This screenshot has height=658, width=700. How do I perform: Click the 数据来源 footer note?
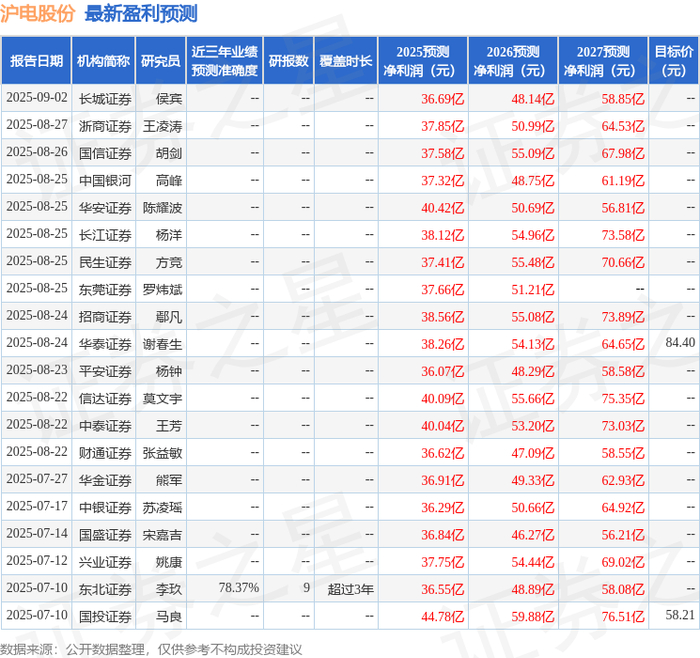pyautogui.click(x=150, y=649)
